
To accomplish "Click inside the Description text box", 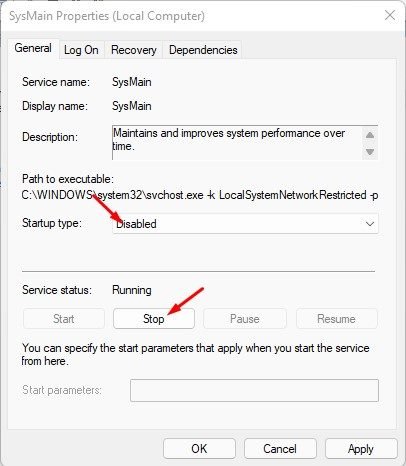I will (237, 143).
